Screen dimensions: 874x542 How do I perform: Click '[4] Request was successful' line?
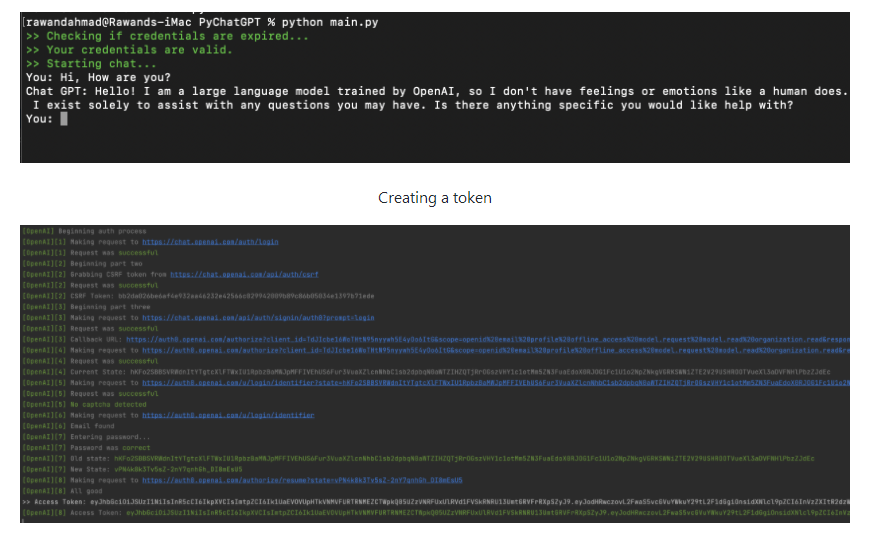(90, 361)
